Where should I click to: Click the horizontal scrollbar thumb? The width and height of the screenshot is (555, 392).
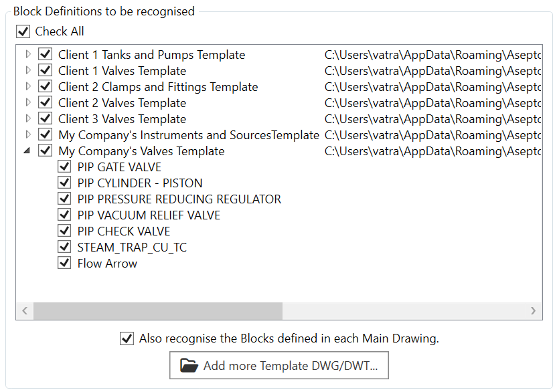pos(158,311)
